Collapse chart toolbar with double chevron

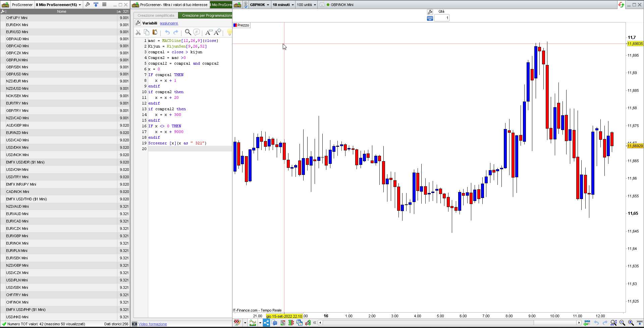pyautogui.click(x=315, y=323)
